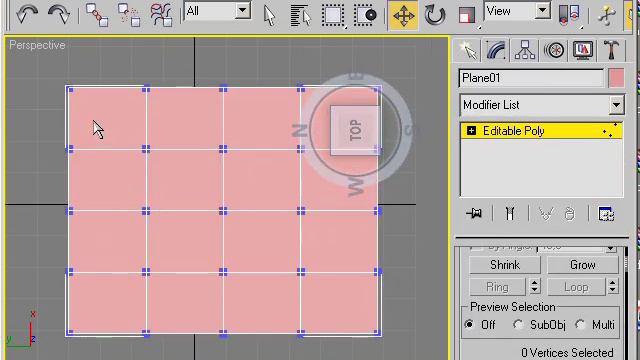
Task: Click the Use Pivot Point Center icon
Action: (569, 16)
